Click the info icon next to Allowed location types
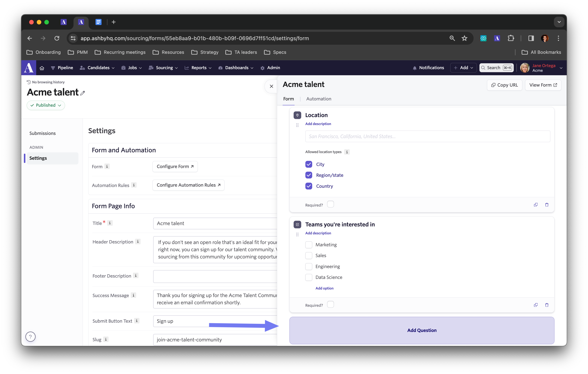Viewport: 588px width, 374px height. 347,152
